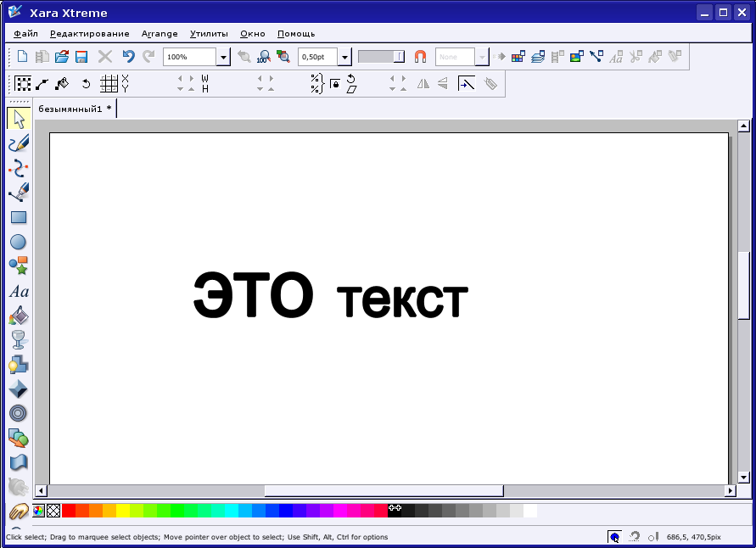Choose the Ellipse tool
This screenshot has height=548, width=756.
click(x=18, y=242)
